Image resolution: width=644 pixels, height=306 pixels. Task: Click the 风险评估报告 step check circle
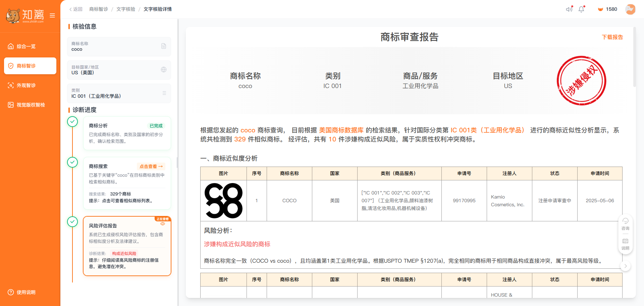point(72,222)
